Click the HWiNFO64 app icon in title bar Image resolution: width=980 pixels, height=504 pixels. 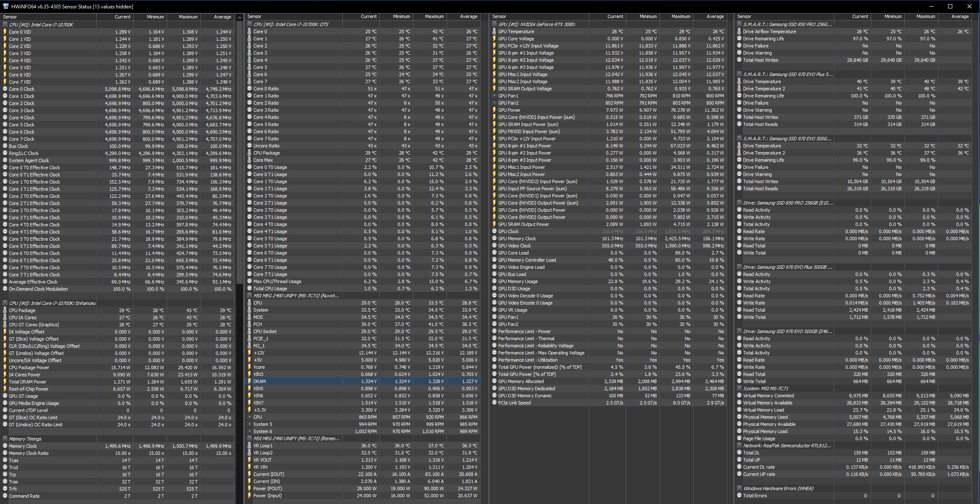[x=5, y=6]
